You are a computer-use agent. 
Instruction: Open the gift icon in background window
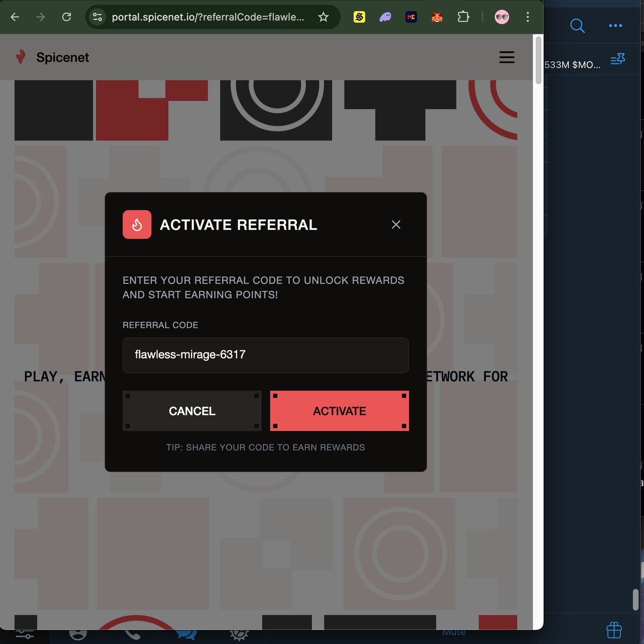click(614, 630)
